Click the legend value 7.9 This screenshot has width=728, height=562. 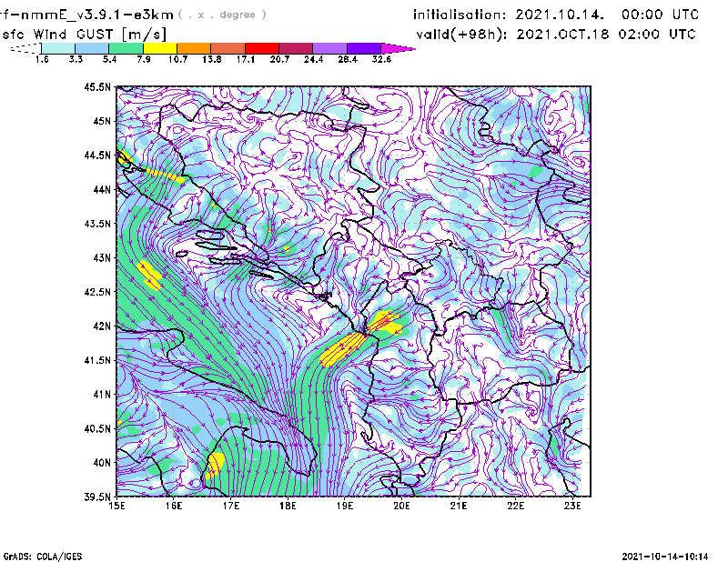point(144,59)
